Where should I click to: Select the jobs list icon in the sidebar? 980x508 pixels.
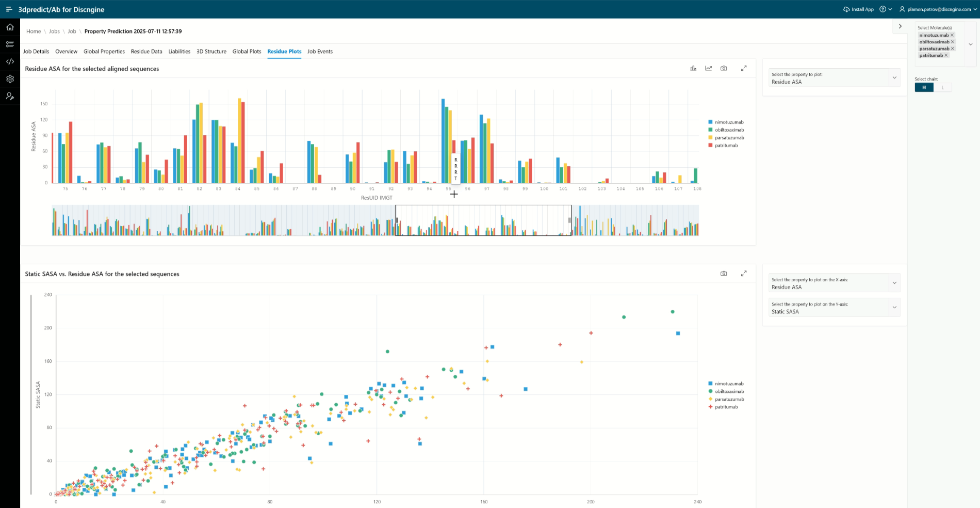(10, 44)
